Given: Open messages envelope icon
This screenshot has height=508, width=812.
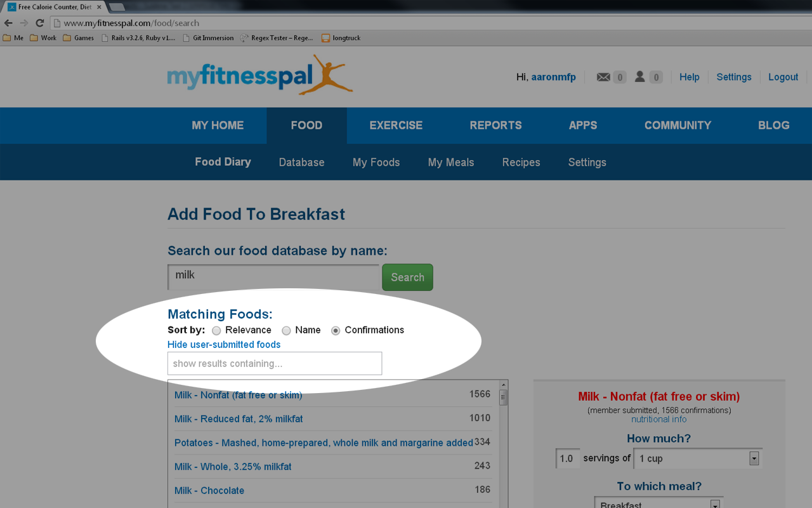Looking at the screenshot, I should [603, 77].
